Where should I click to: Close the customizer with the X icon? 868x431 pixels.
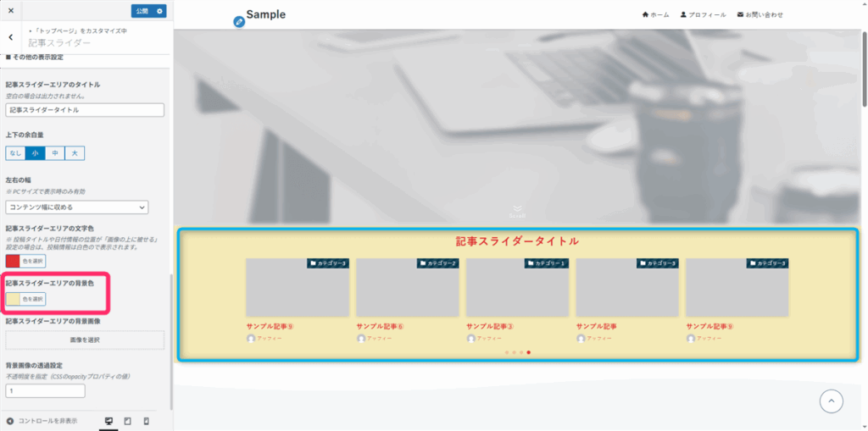[11, 11]
